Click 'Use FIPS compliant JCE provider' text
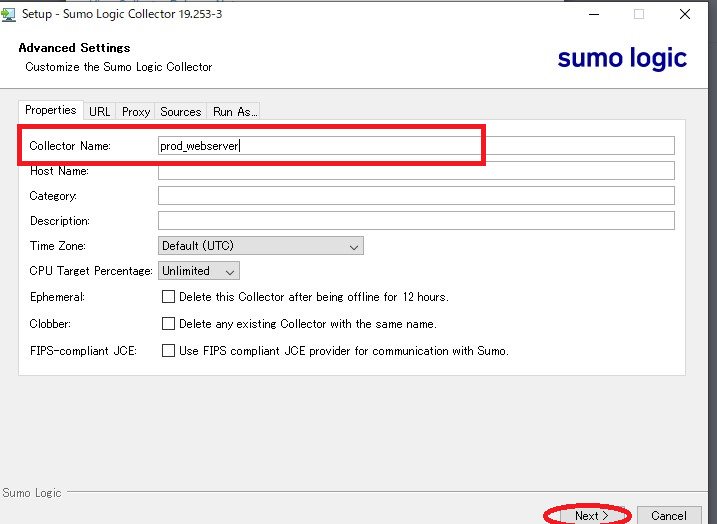 344,351
